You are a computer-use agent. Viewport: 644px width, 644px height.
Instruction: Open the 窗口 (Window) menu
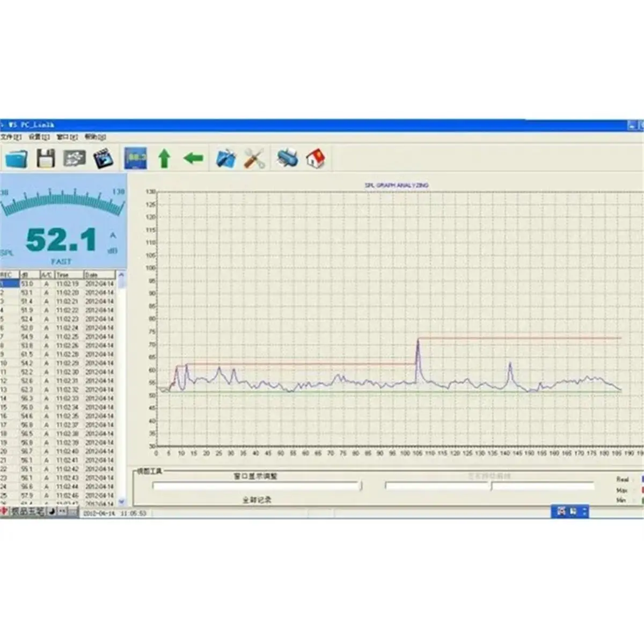(x=67, y=137)
